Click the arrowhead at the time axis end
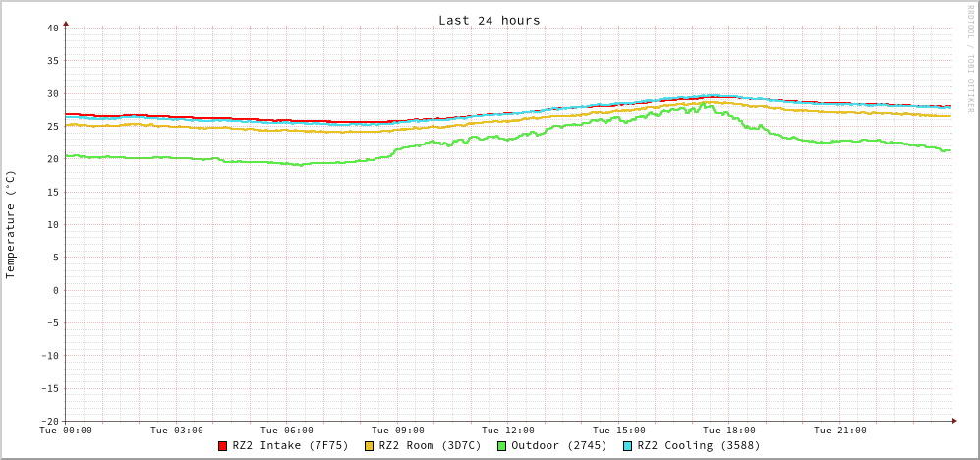The height and width of the screenshot is (460, 980). [x=953, y=421]
